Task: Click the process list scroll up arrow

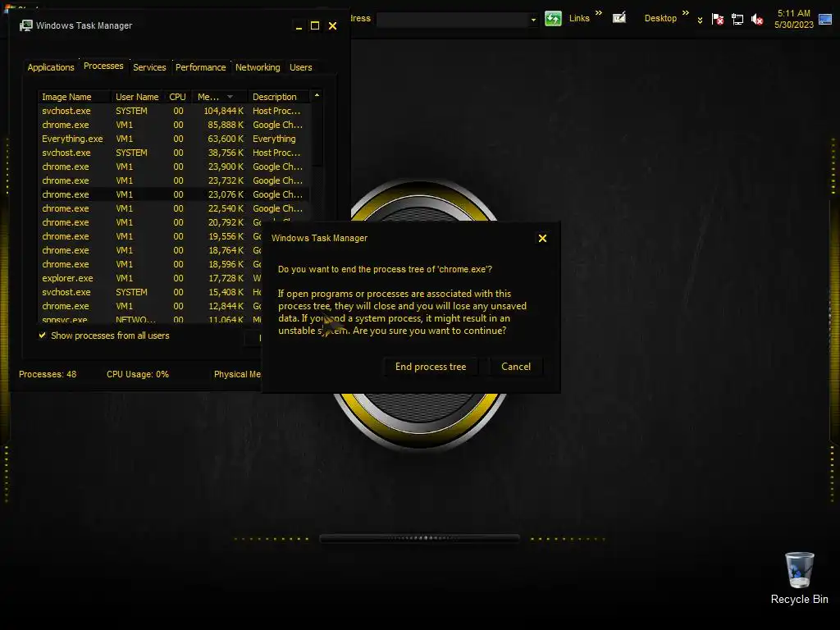Action: click(x=317, y=95)
